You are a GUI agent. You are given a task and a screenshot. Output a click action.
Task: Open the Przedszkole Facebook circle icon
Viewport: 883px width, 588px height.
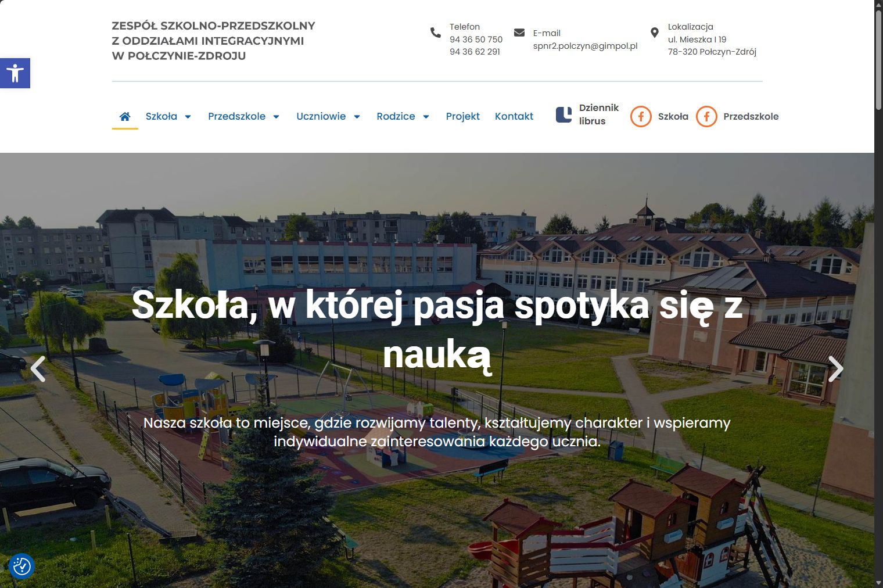point(706,116)
